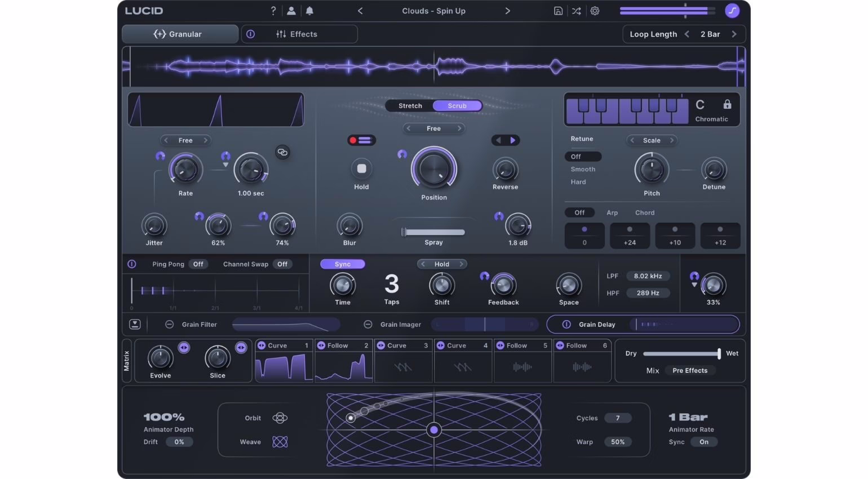Toggle the Hold button

pyautogui.click(x=361, y=168)
